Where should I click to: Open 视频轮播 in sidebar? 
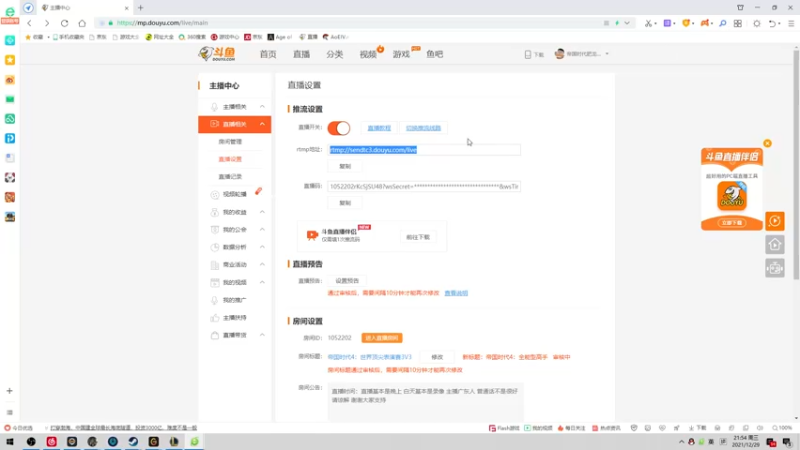(235, 194)
